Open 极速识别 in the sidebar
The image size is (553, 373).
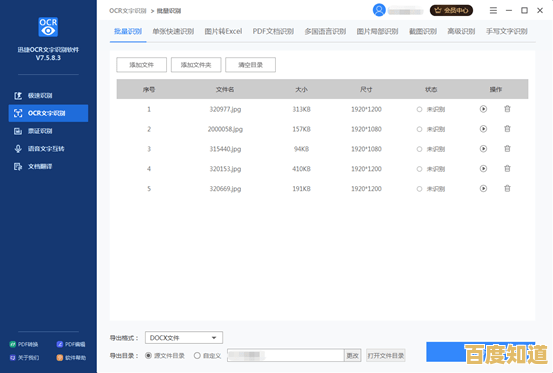tap(48, 96)
